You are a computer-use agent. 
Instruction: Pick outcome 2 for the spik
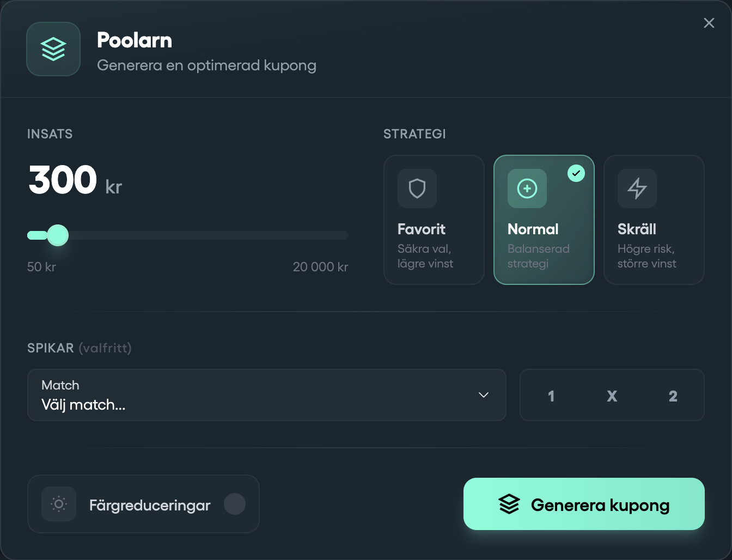pos(673,396)
